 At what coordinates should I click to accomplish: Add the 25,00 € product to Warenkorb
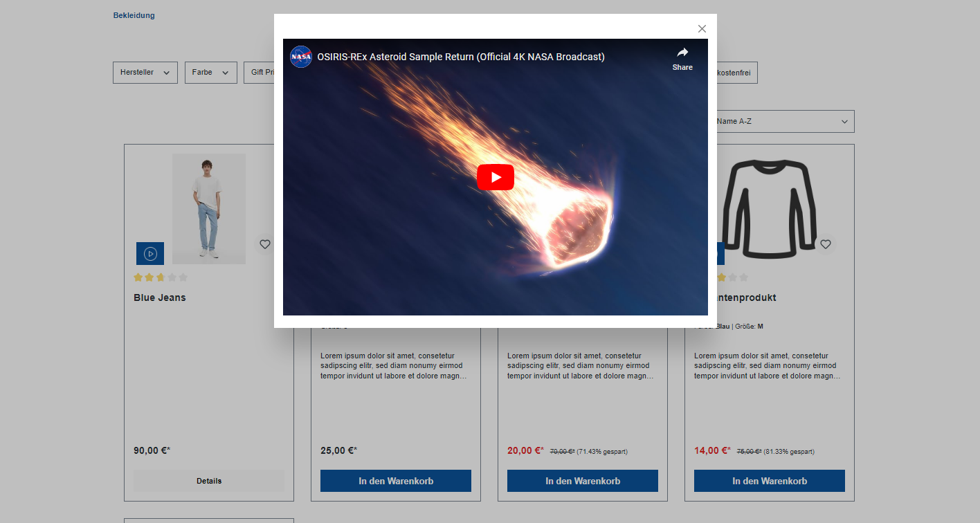396,481
